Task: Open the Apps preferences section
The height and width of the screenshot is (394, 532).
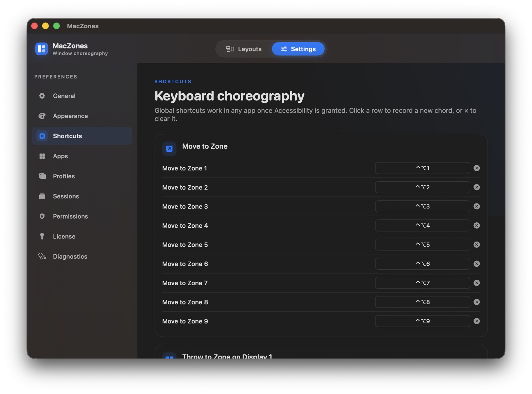Action: click(82, 156)
